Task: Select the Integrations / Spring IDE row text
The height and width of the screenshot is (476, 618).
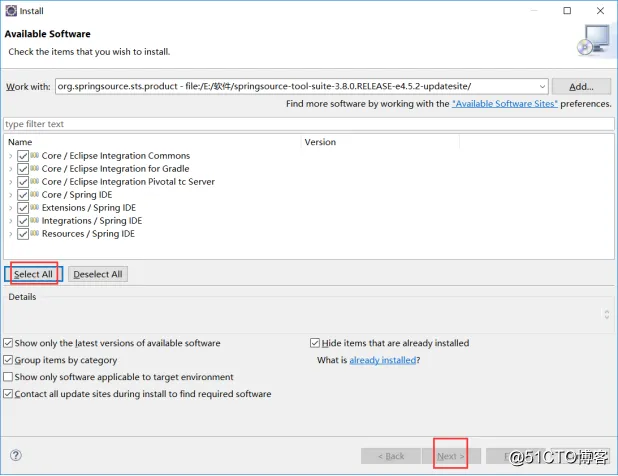Action: pos(92,221)
